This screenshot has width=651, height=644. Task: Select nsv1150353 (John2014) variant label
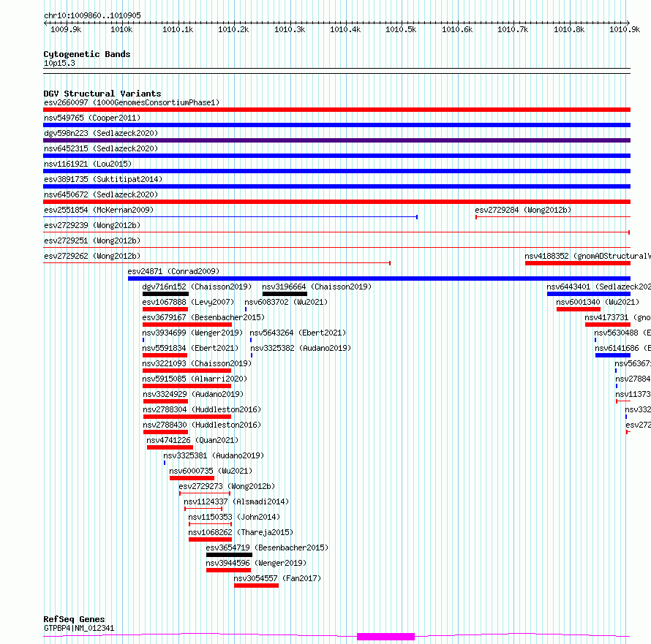coord(234,517)
